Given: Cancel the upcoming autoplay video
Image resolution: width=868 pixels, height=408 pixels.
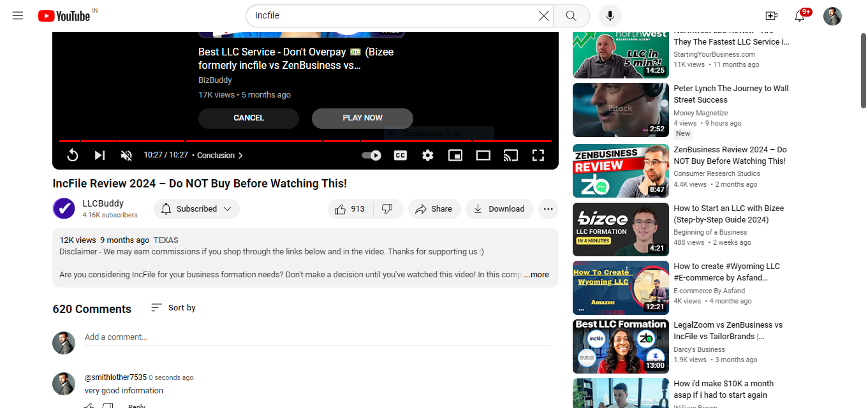Looking at the screenshot, I should pos(249,118).
